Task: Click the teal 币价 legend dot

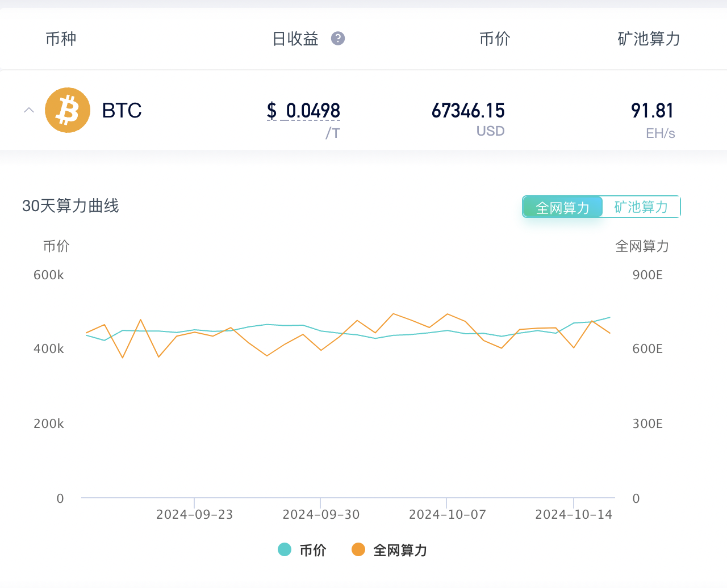Action: coord(285,550)
